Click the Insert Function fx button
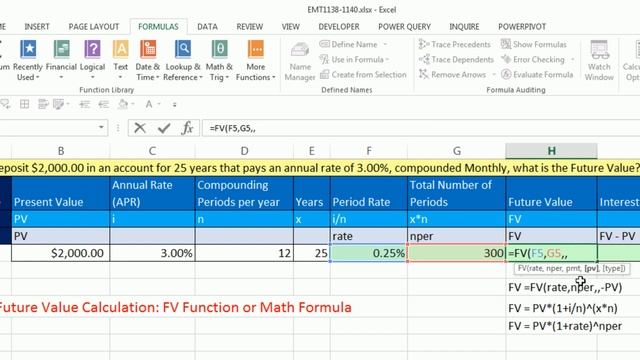The height and width of the screenshot is (360, 640). tap(187, 128)
